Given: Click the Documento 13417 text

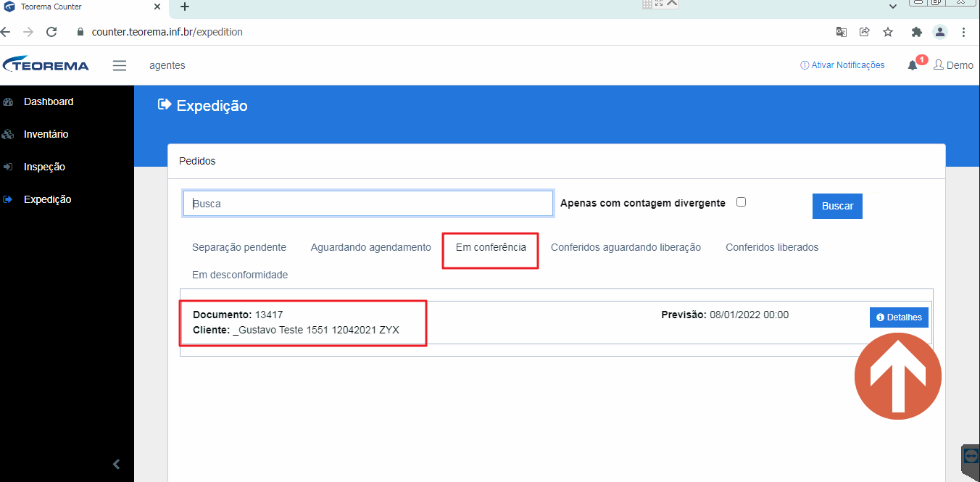Looking at the screenshot, I should [238, 315].
